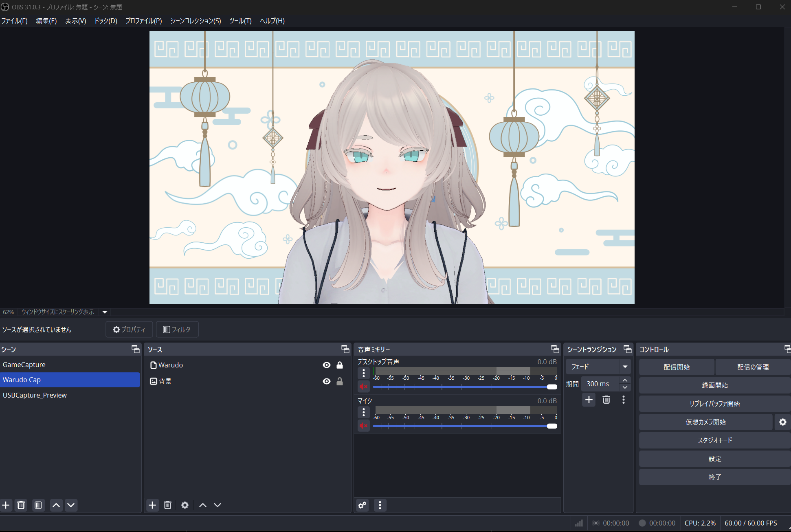Undock the Sources panel
The image size is (791, 532).
[x=345, y=349]
